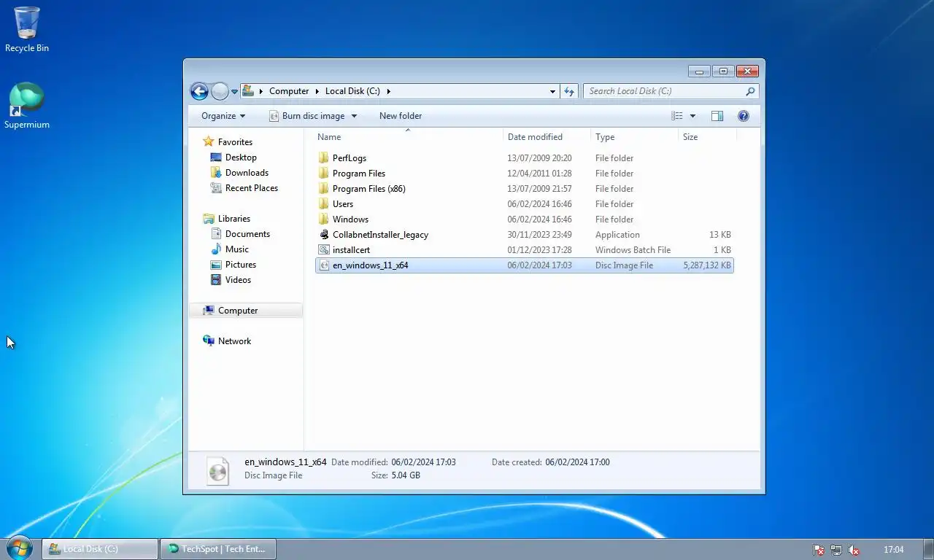Select the Recycle Bin desktop icon
This screenshot has height=560, width=934.
coord(27,30)
